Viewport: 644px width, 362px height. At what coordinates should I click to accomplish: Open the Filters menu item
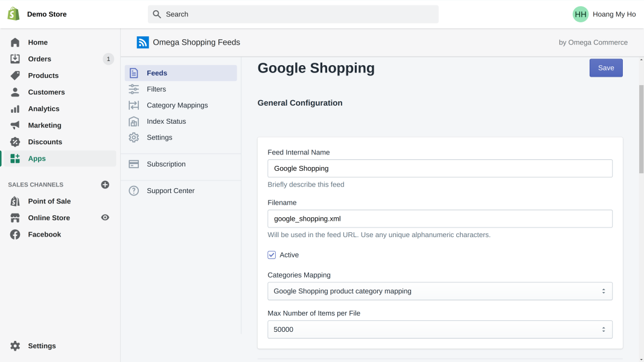pos(181,89)
